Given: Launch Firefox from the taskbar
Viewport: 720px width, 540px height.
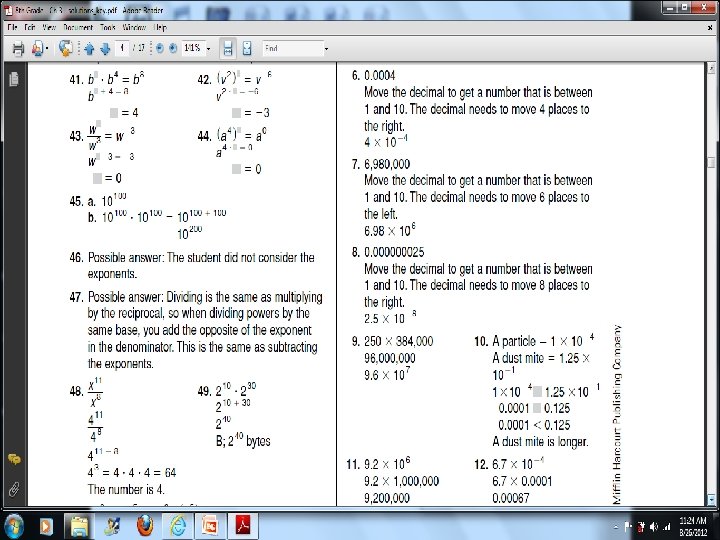Looking at the screenshot, I should tap(145, 526).
